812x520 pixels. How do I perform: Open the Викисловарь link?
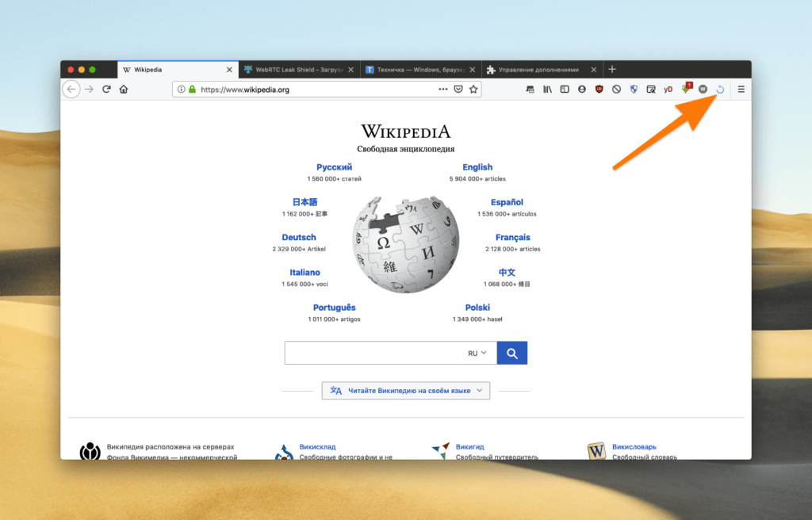click(x=634, y=446)
